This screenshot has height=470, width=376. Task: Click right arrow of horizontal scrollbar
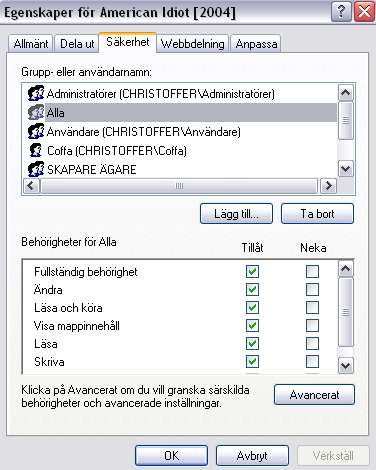(328, 186)
